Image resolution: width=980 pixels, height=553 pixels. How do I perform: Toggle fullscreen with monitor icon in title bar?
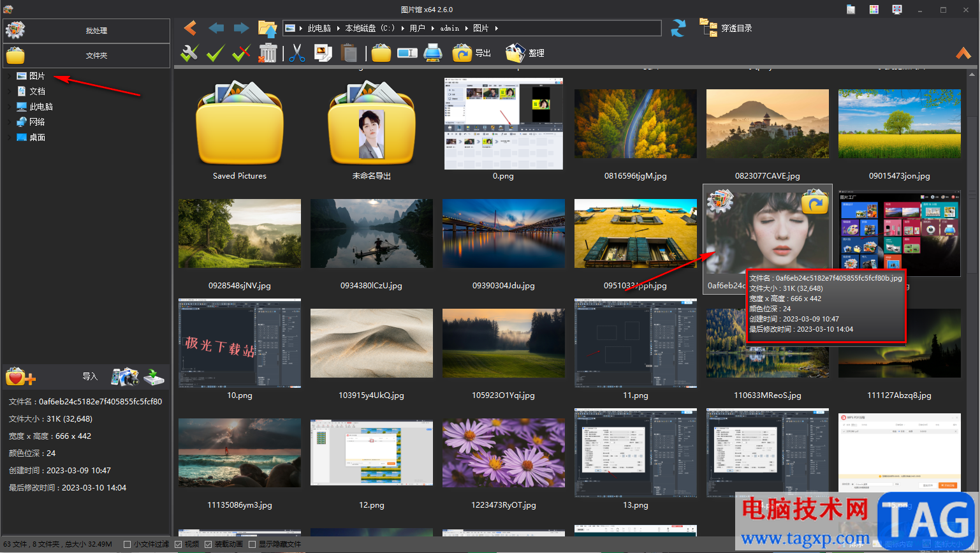click(x=897, y=10)
